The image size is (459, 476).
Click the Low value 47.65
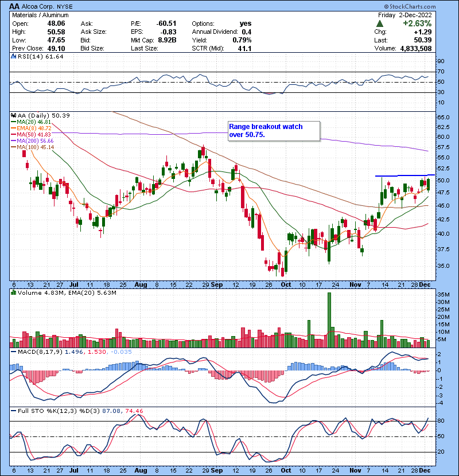[x=56, y=40]
